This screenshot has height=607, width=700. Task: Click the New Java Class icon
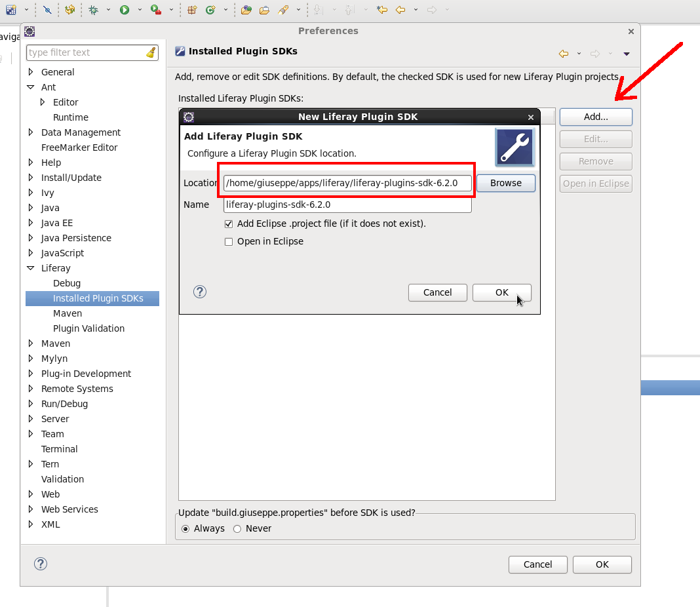click(x=210, y=10)
